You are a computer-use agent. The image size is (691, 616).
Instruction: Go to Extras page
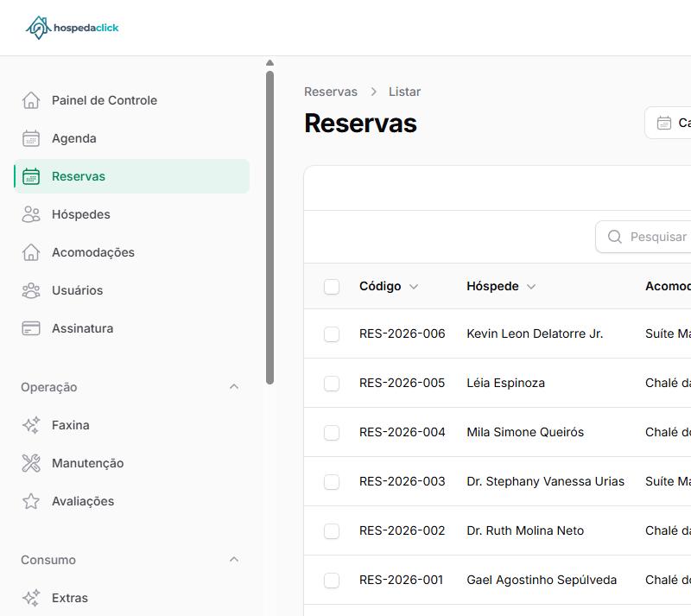click(x=132, y=598)
